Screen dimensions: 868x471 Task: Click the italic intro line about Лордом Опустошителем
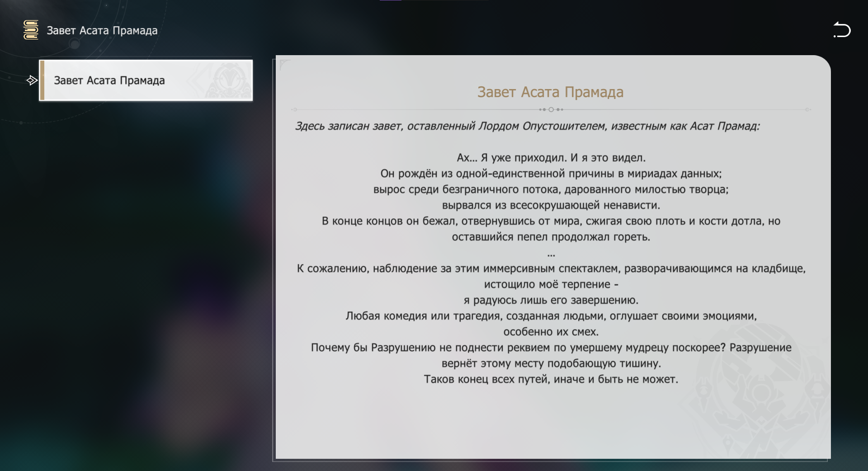(x=528, y=126)
